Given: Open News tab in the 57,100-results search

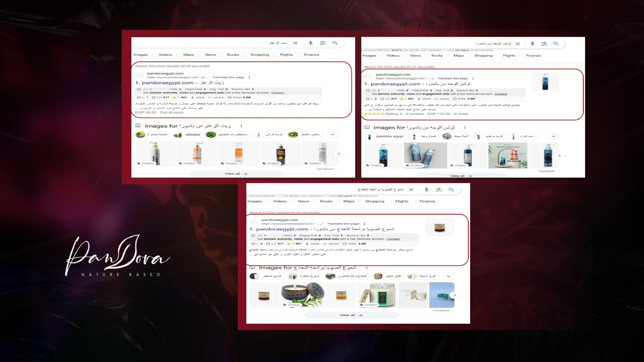Looking at the screenshot, I should click(303, 201).
